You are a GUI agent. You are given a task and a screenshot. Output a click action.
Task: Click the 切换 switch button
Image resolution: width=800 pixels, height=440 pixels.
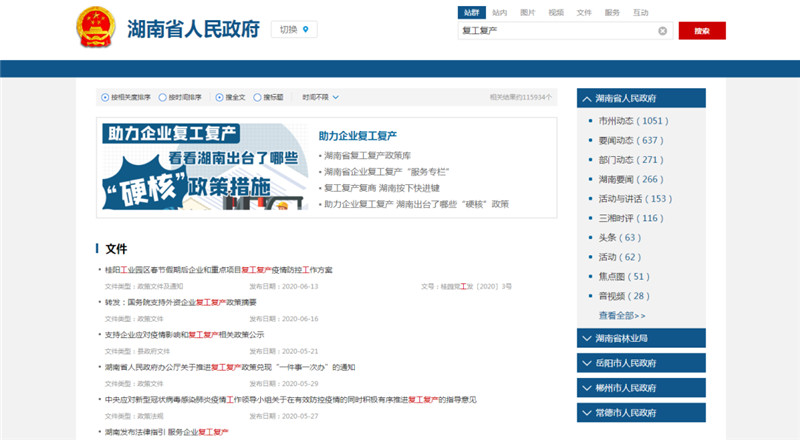[x=294, y=30]
